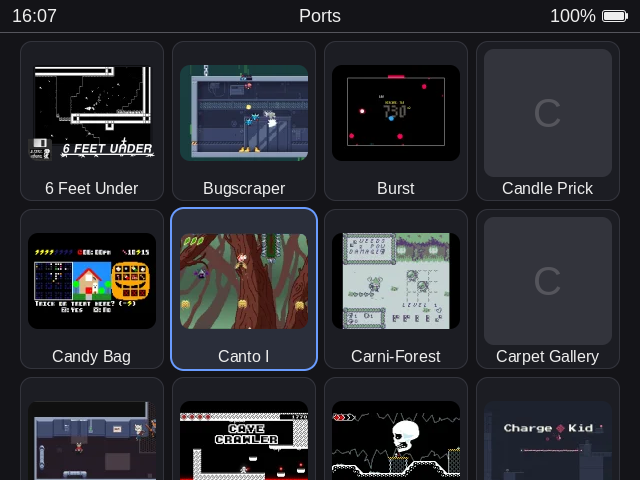
Task: Select the Candle Prick placeholder icon
Action: coord(548,113)
